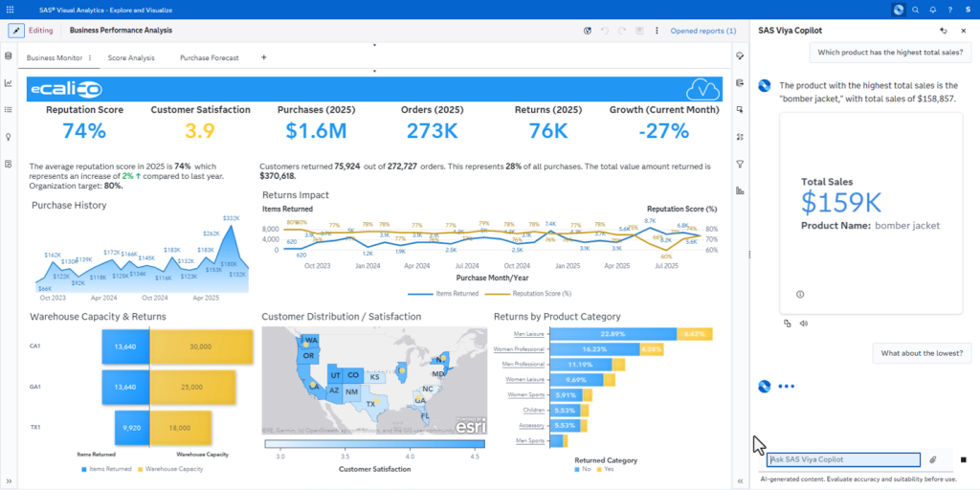Click the read aloud speaker icon

(x=804, y=323)
